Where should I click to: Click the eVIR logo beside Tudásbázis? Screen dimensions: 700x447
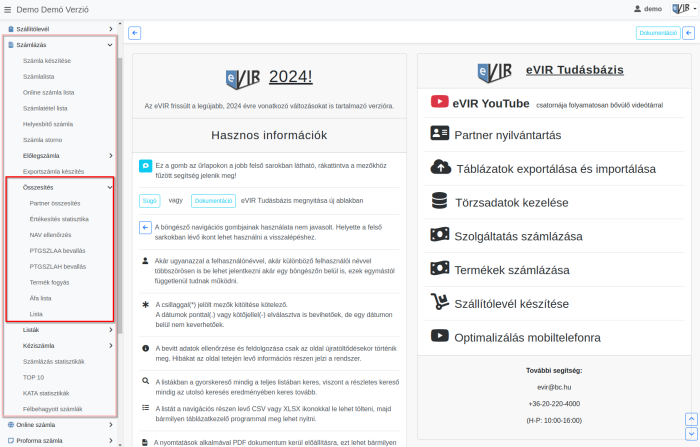495,72
